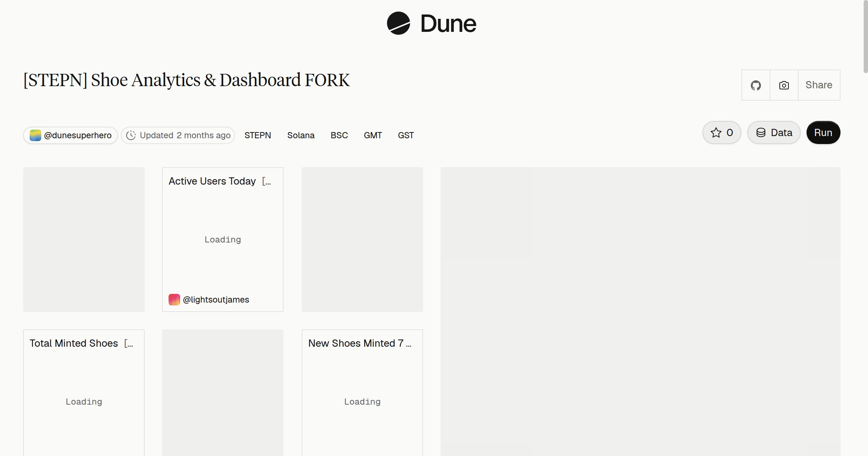Screen dimensions: 868x456
Task: Click the database icon in Data button
Action: [x=761, y=132]
